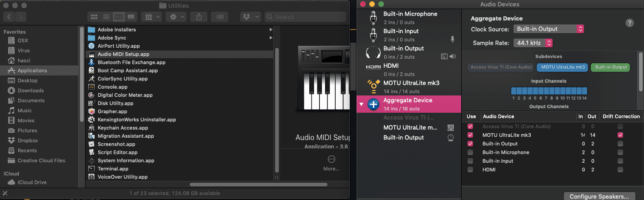The height and width of the screenshot is (200, 644).
Task: Select the Built-in Microphone device icon
Action: tap(373, 18)
